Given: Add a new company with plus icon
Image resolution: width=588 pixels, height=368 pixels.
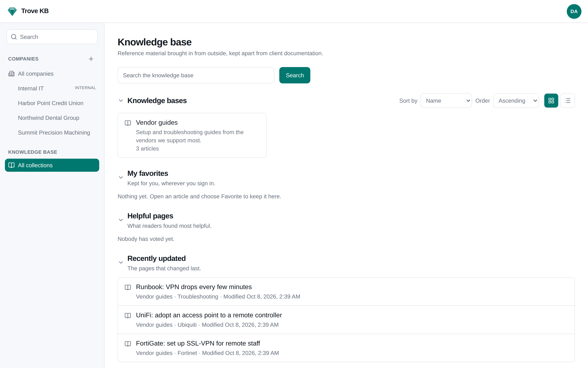Looking at the screenshot, I should (91, 59).
